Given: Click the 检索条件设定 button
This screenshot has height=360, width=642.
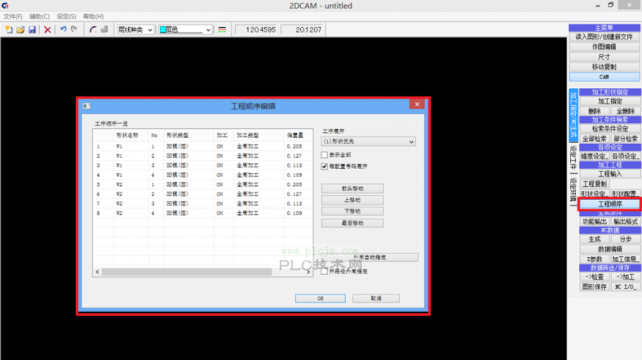Looking at the screenshot, I should [610, 129].
